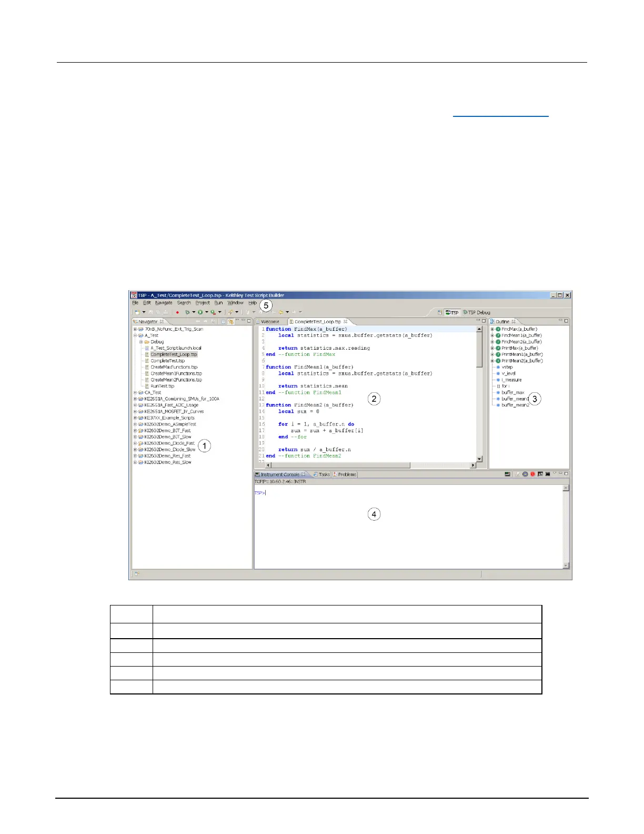This screenshot has width=644, height=834.
Task: Click the open instrument icon in console toolbar
Action: [507, 474]
